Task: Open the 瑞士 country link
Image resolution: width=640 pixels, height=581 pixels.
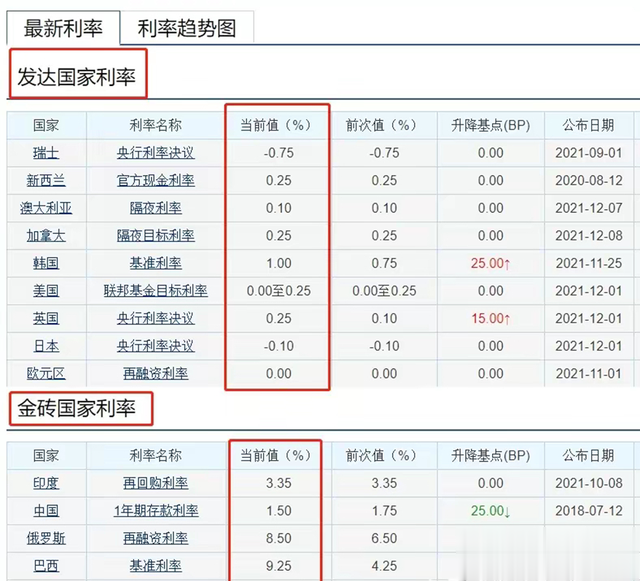Action: 46,153
